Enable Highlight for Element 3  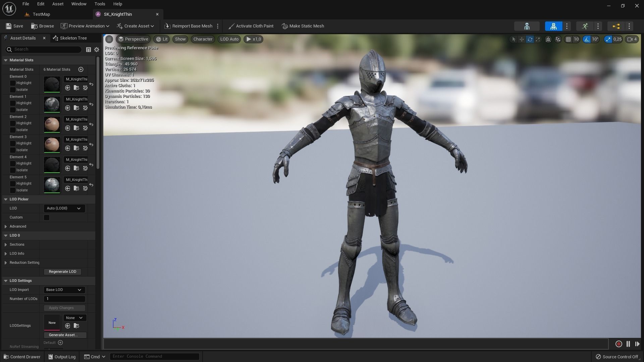pos(13,143)
